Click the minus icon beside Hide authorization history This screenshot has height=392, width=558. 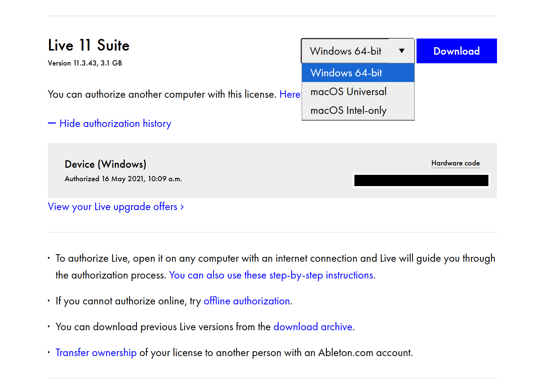click(x=52, y=124)
